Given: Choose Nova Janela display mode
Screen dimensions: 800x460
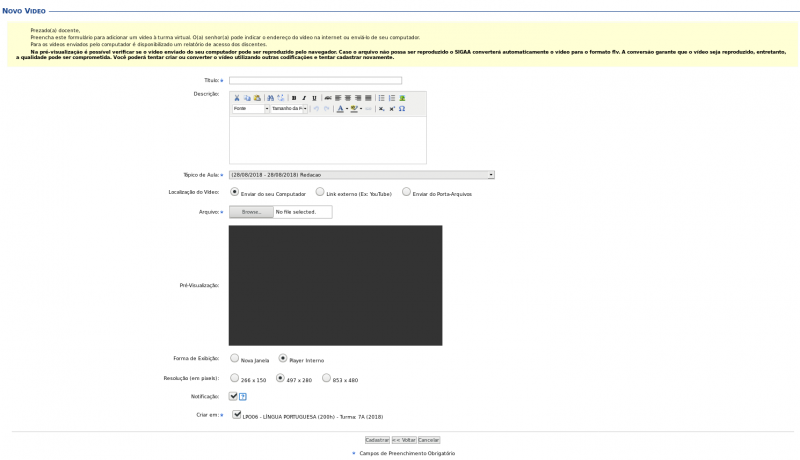Looking at the screenshot, I should (235, 358).
